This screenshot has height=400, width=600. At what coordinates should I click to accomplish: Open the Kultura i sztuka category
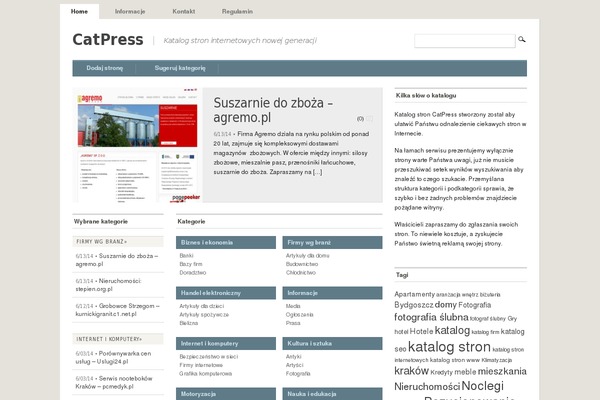click(332, 344)
